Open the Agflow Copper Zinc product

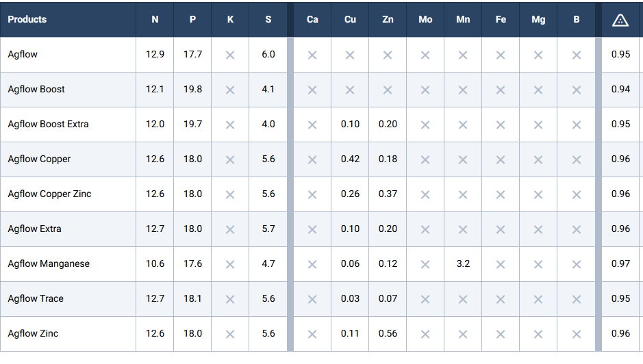pos(49,194)
